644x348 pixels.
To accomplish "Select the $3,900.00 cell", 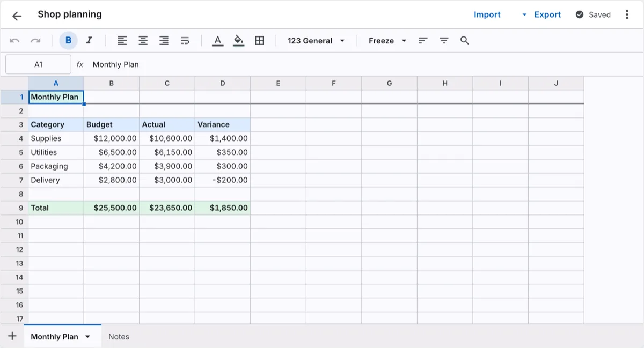I will click(x=167, y=166).
